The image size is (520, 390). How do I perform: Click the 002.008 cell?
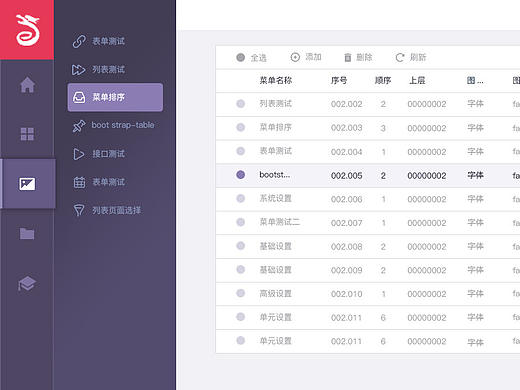tap(347, 247)
